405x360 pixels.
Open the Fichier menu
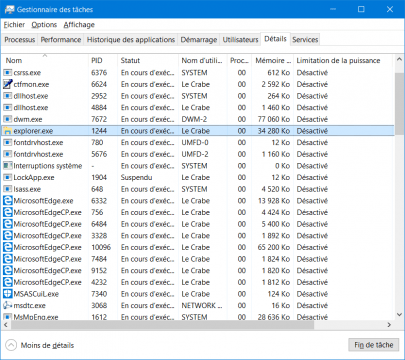(14, 25)
